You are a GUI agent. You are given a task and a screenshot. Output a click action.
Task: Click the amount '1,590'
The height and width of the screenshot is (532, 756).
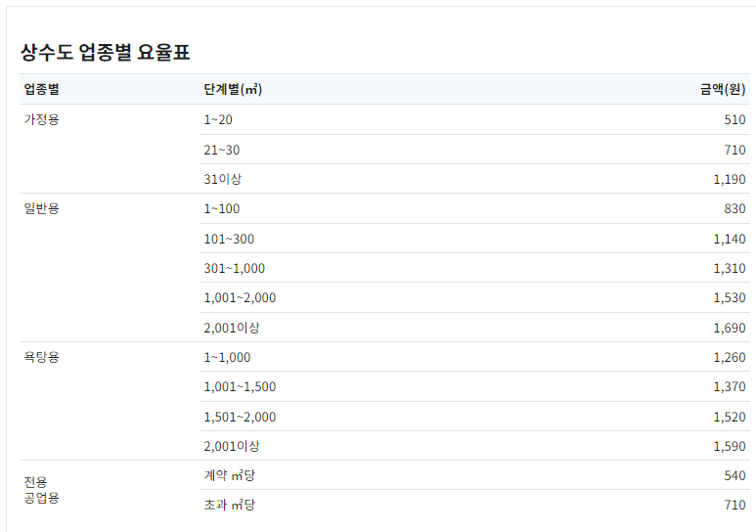pyautogui.click(x=730, y=446)
